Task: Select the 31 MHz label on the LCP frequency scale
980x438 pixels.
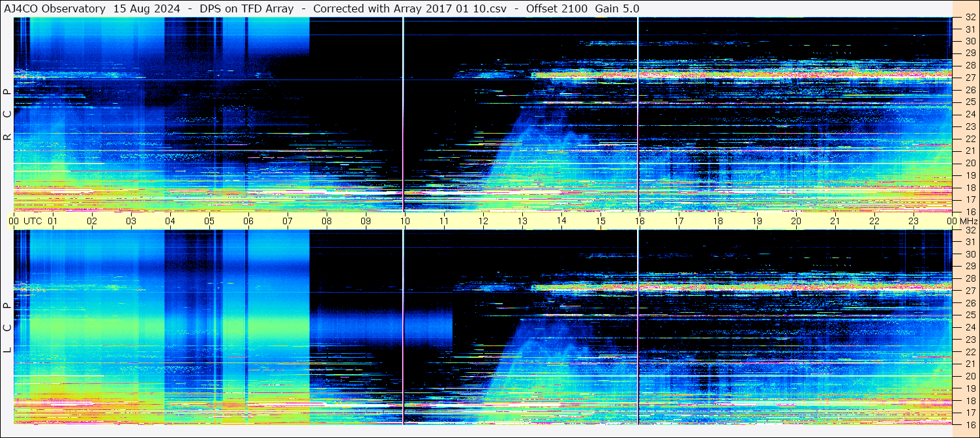Action: (970, 242)
